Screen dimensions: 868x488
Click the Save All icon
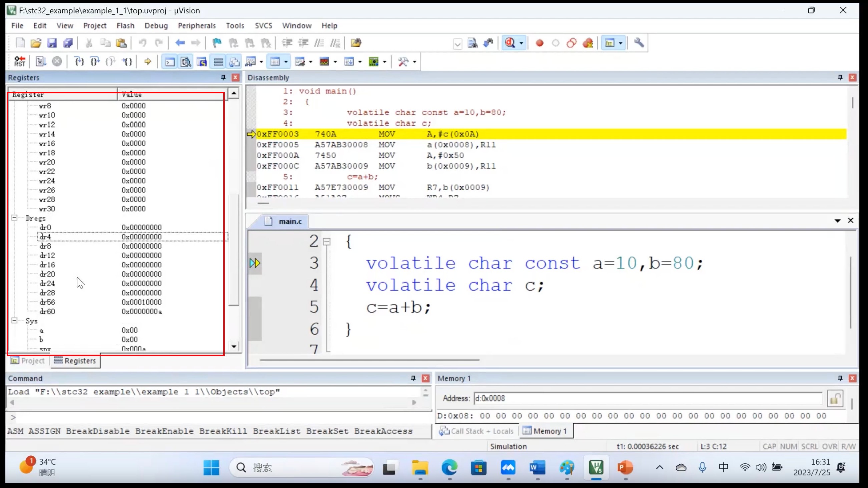point(68,43)
